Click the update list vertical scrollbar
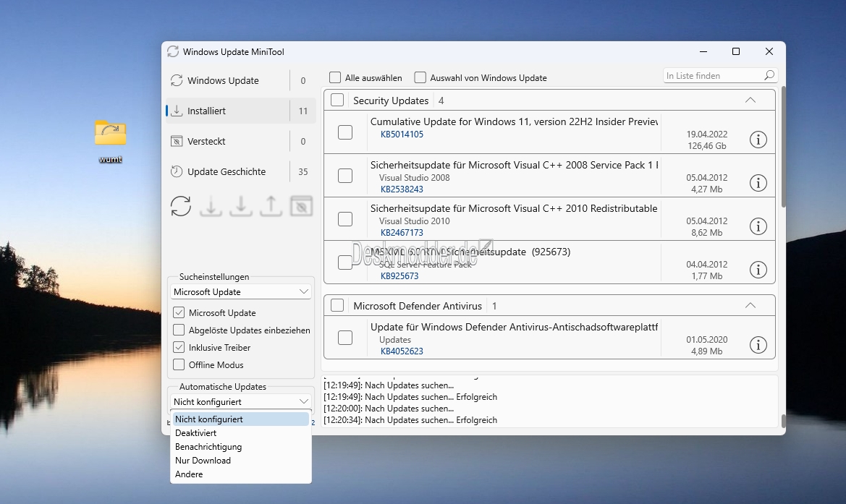The image size is (846, 504). [784, 147]
